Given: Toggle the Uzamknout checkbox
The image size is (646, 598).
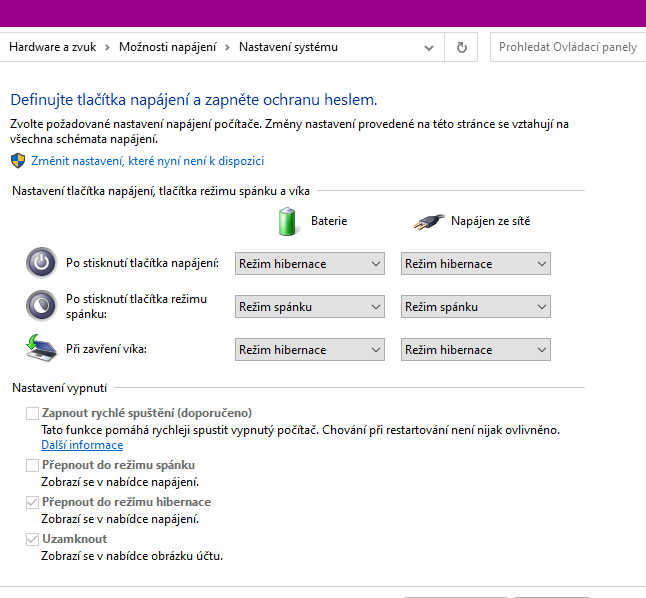Looking at the screenshot, I should coord(32,539).
